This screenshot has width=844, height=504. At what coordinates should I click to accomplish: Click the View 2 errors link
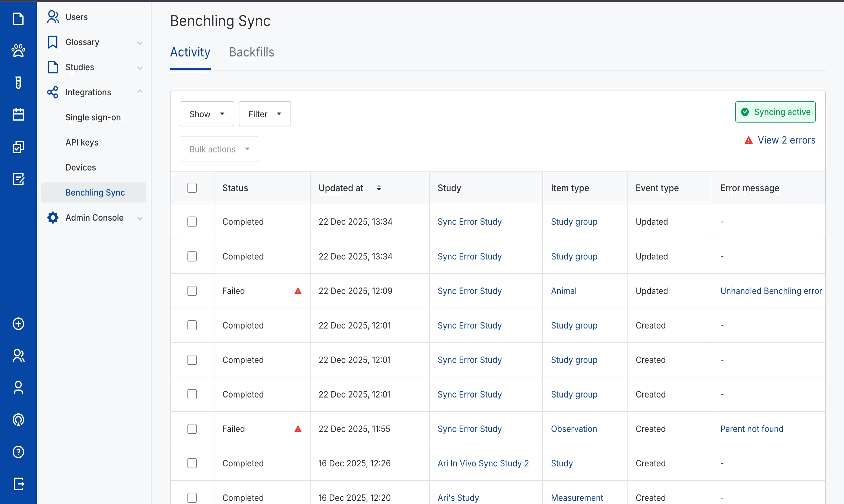click(x=786, y=140)
